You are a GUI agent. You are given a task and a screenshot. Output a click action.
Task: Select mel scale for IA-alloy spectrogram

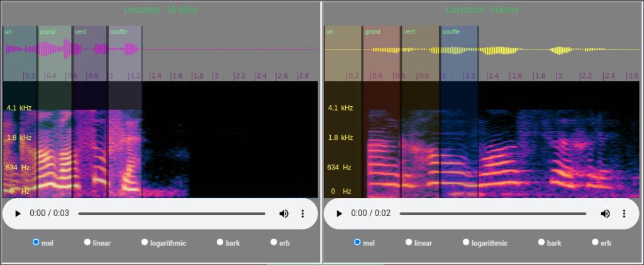[x=36, y=242]
